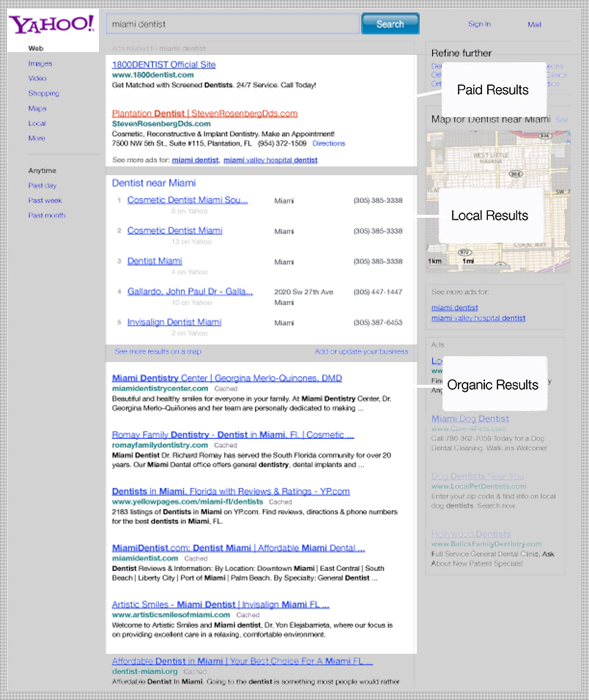
Task: Switch to the Maps search category
Action: [37, 108]
